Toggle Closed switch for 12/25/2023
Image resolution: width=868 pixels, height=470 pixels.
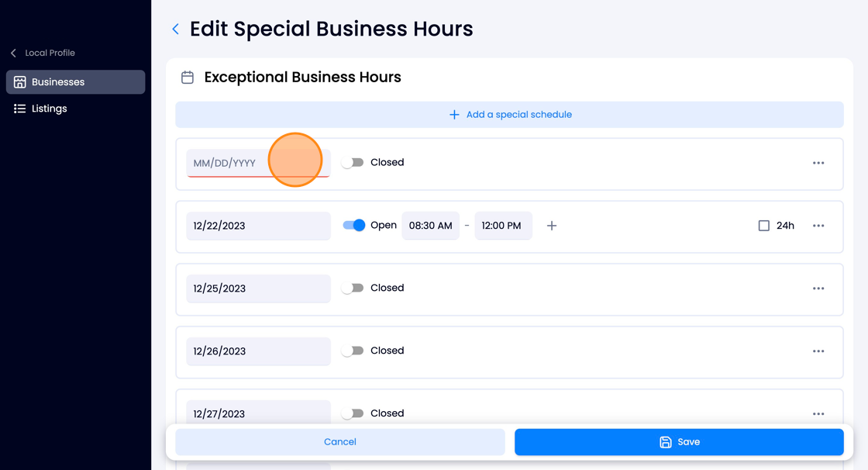click(352, 288)
